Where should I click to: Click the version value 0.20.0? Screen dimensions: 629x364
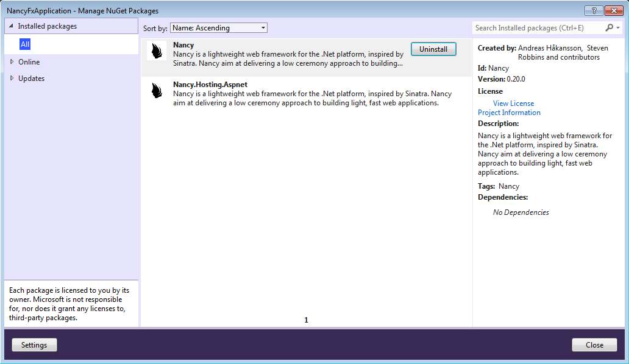[516, 79]
